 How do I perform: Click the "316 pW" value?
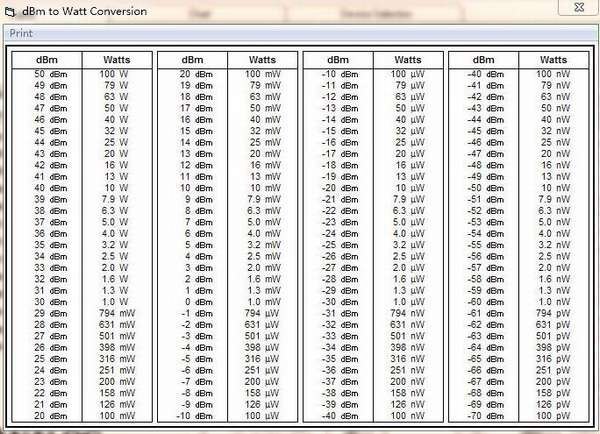coord(553,359)
